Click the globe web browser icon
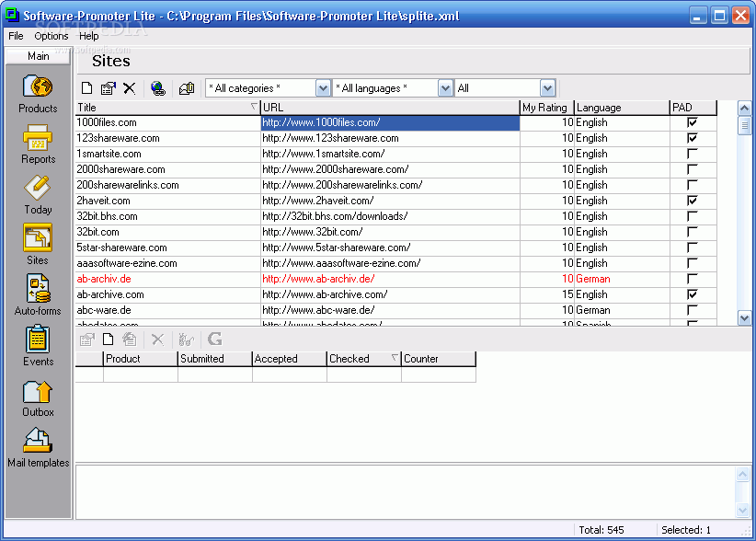The width and height of the screenshot is (756, 541). click(x=158, y=88)
